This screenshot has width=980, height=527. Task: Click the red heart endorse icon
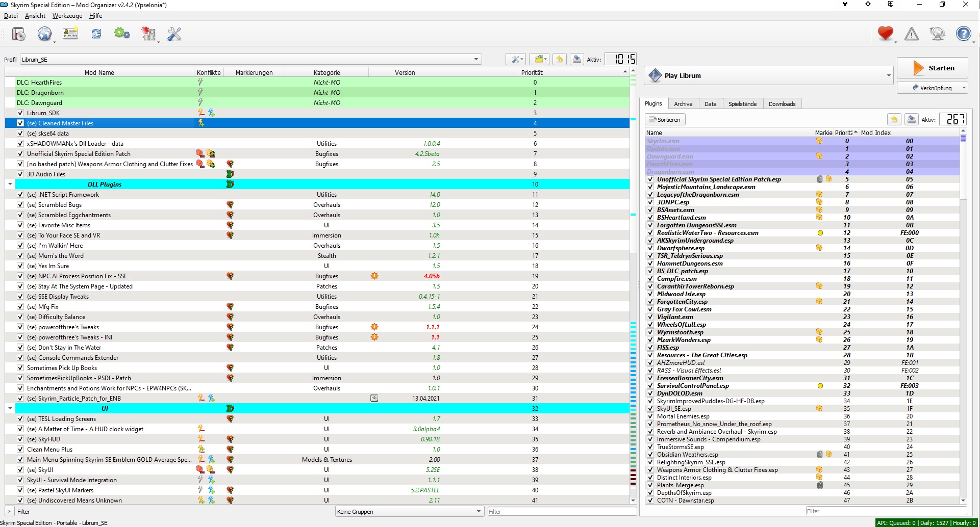tap(885, 34)
